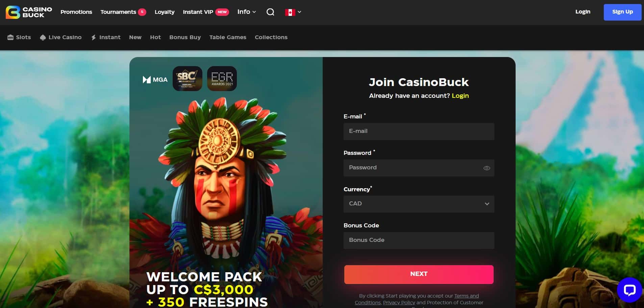Open Slots category with slot machine icon
This screenshot has width=644, height=308.
click(19, 37)
